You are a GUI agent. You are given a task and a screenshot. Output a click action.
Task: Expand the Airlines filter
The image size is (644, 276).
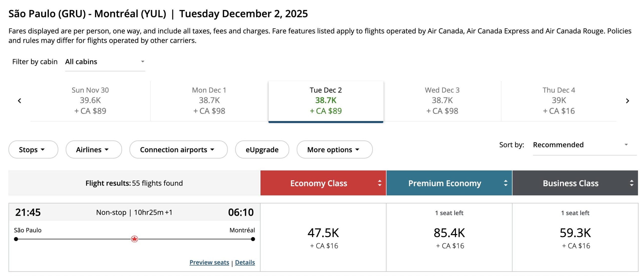click(x=94, y=150)
